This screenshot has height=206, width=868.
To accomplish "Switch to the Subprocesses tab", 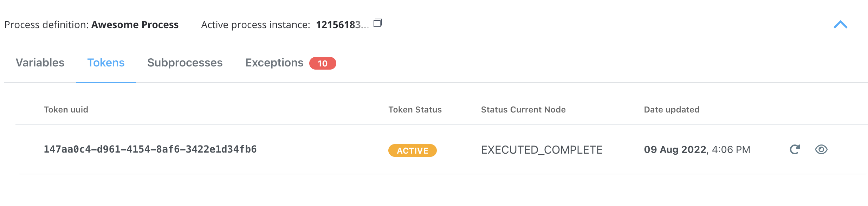I will point(185,63).
